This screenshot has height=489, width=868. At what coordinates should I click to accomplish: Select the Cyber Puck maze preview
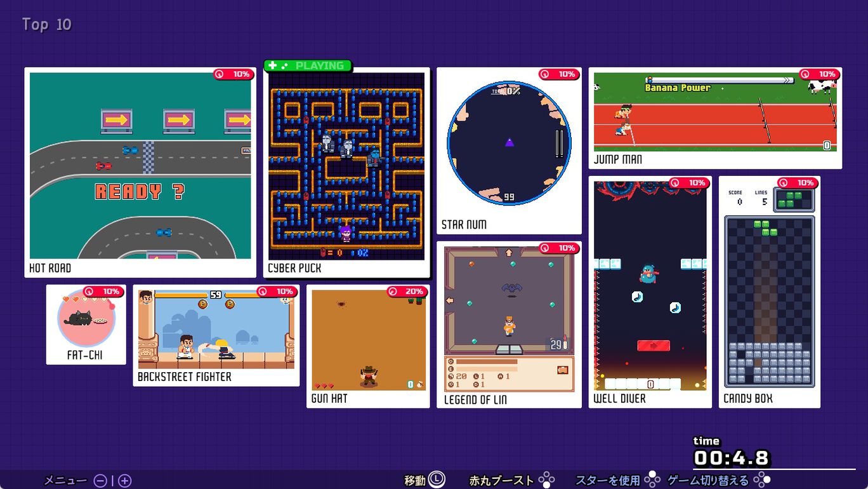pos(346,166)
